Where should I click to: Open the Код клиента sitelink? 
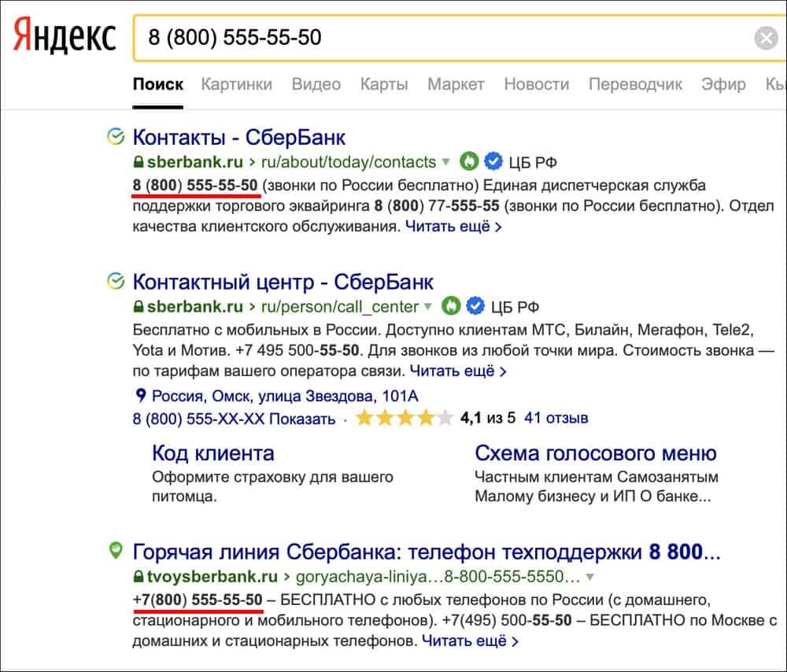pos(213,453)
